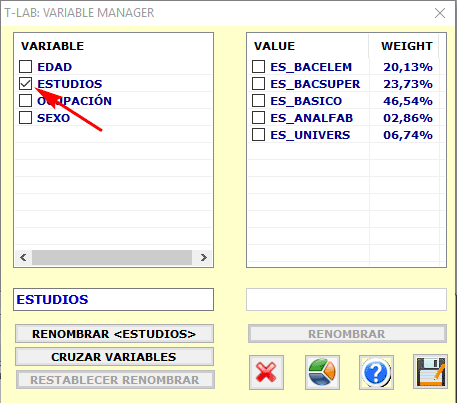The width and height of the screenshot is (457, 403).
Task: Save changes with the floppy disk icon
Action: 430,372
